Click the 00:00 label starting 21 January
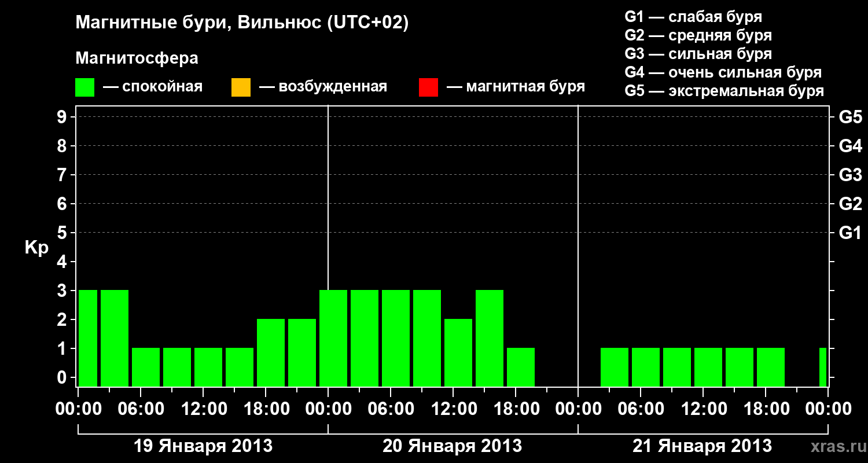 578,409
